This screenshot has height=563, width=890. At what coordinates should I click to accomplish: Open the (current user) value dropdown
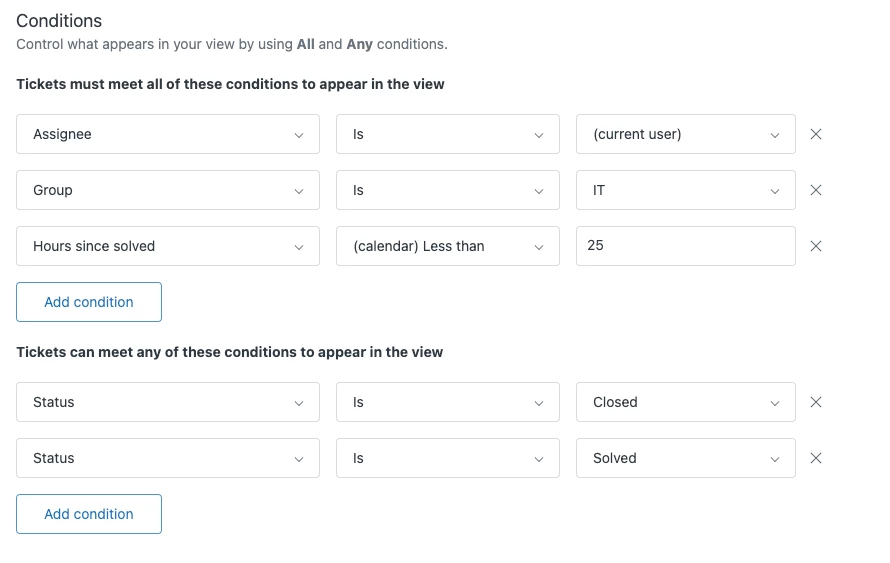coord(685,134)
